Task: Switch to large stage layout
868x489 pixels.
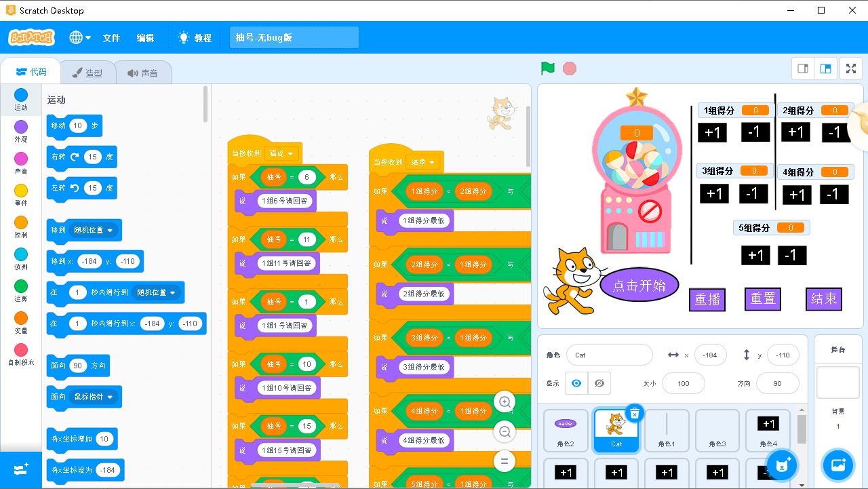Action: 825,69
